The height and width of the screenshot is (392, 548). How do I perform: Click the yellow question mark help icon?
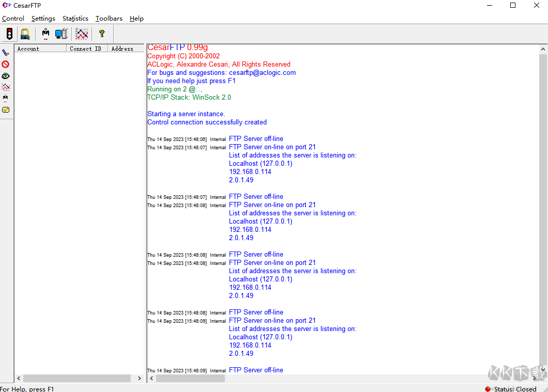click(x=102, y=34)
